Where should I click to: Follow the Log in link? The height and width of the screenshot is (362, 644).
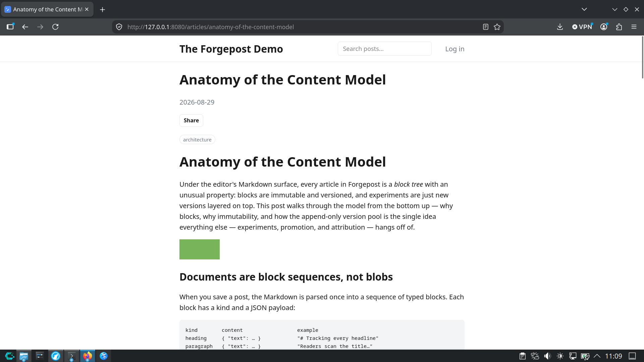454,49
